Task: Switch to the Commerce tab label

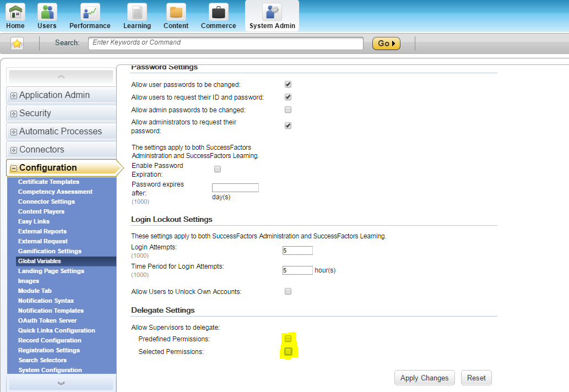Action: [219, 26]
